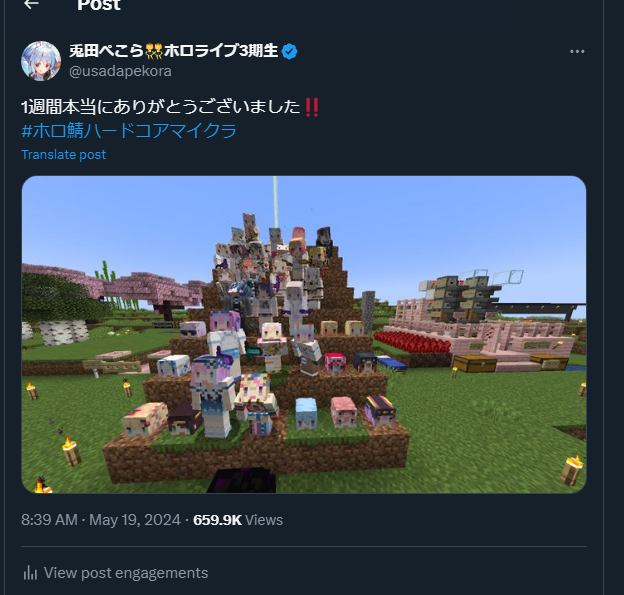Screen dimensions: 624x595
Task: Click the 8:39 AM May 19, 2024 timestamp
Action: [101, 520]
